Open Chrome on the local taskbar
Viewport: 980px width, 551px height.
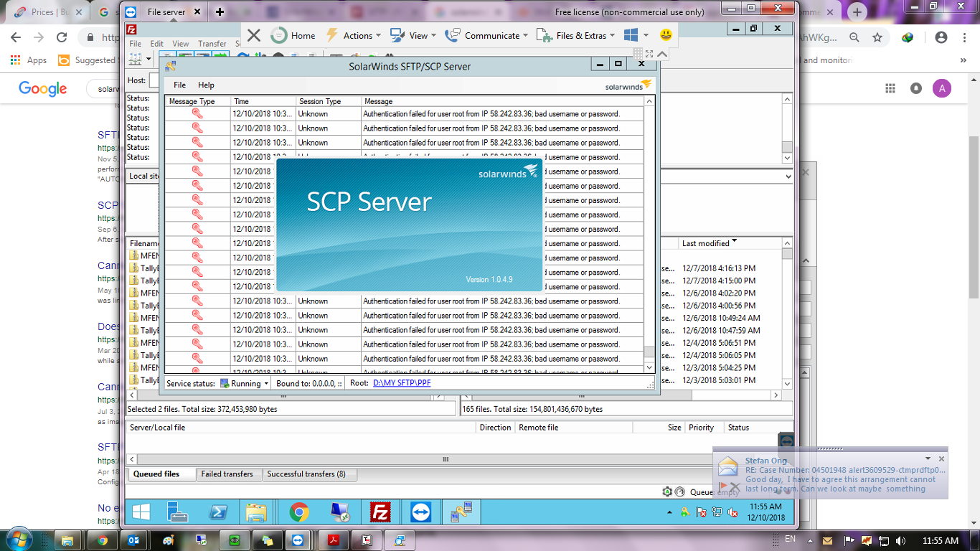101,540
